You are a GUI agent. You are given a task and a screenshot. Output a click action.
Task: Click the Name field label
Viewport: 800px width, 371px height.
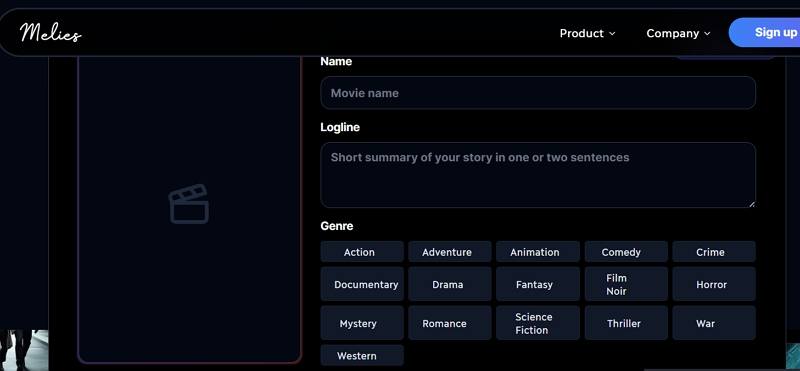[336, 61]
